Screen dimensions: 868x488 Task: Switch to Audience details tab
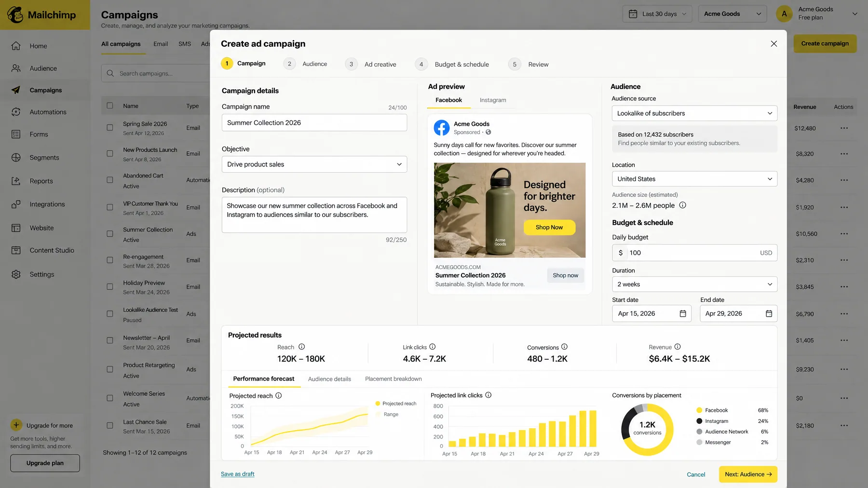tap(329, 379)
